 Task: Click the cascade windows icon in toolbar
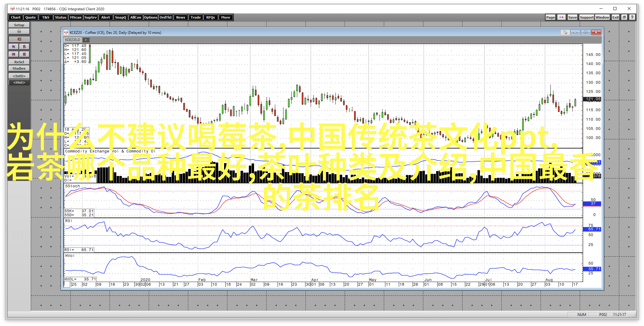[624, 17]
